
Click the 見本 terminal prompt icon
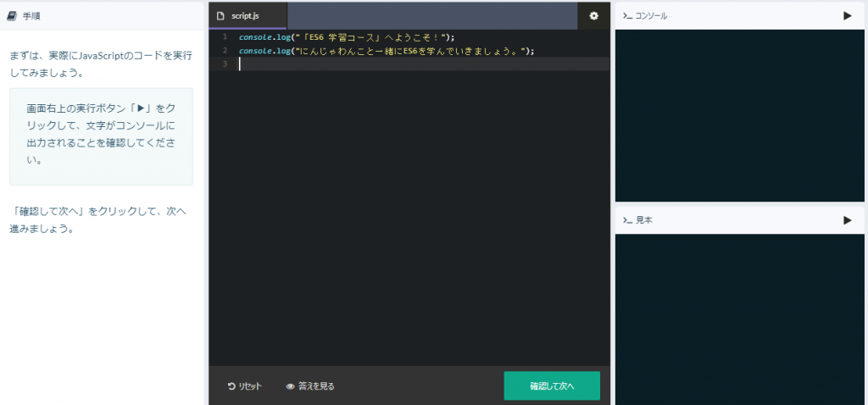(627, 220)
